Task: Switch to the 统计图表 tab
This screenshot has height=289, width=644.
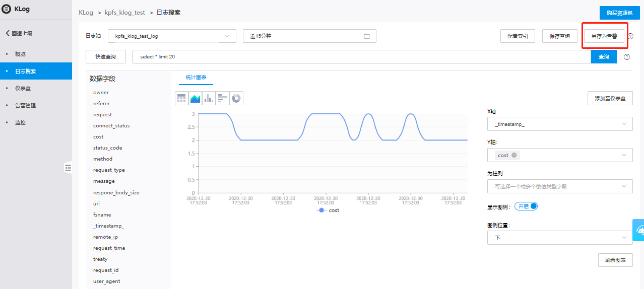Action: point(196,78)
